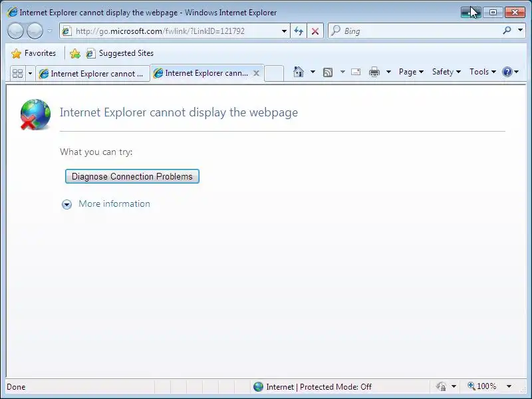Click the Read Mail envelope icon

coord(356,72)
